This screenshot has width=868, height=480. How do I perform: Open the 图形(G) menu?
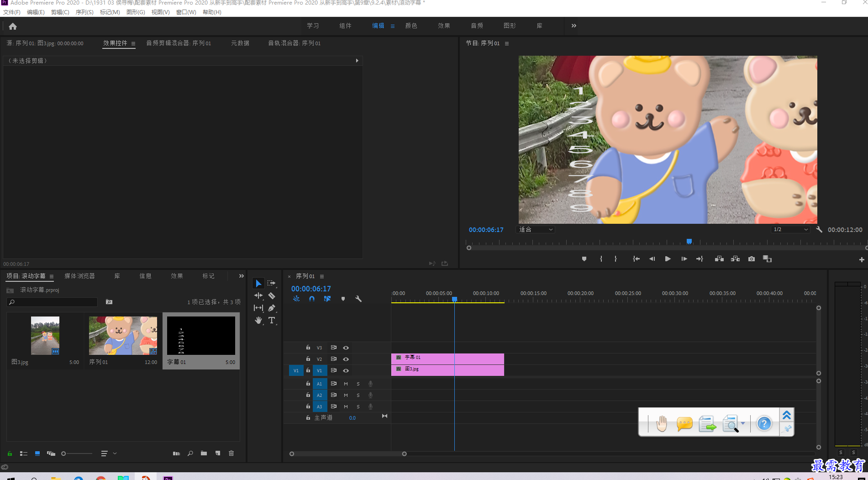pos(136,12)
